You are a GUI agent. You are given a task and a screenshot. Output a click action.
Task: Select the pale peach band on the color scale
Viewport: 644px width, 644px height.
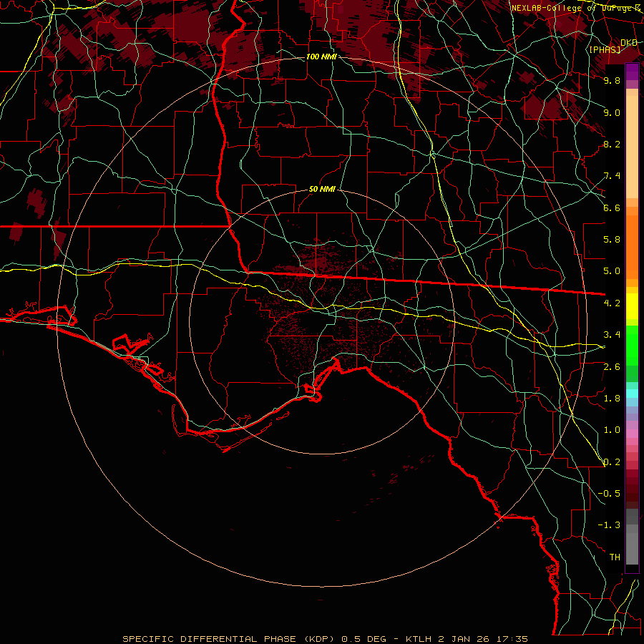click(632, 147)
